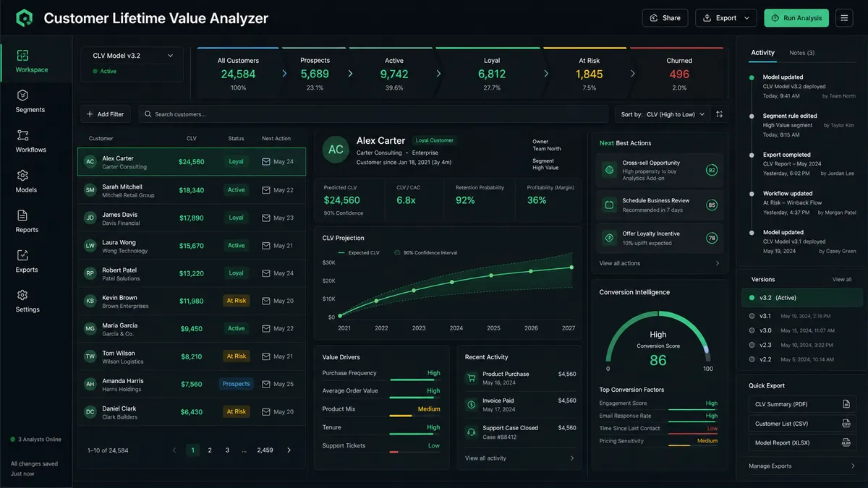
Task: Expand View all actions chevron
Action: click(718, 263)
